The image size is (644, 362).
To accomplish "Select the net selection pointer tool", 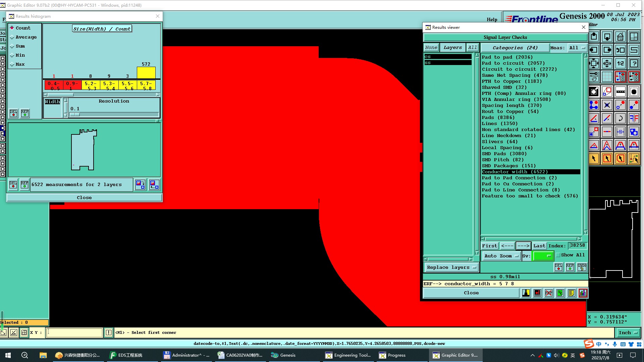I will click(x=634, y=159).
